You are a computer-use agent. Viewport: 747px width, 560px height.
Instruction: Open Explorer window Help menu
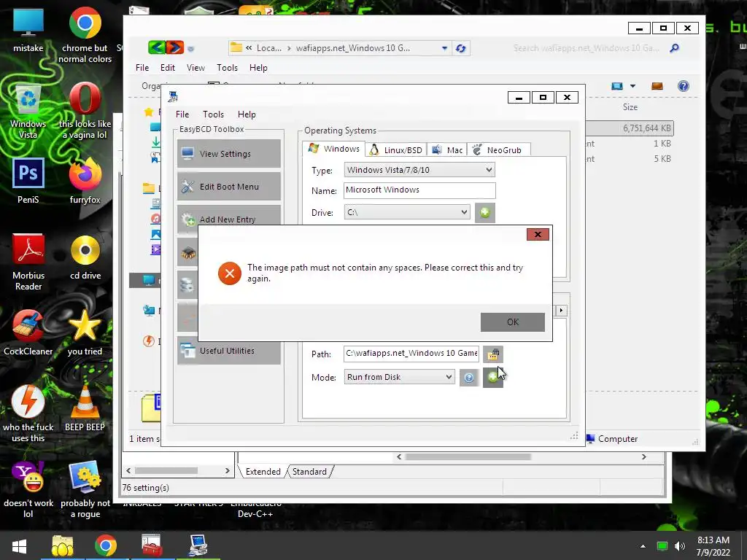click(258, 68)
